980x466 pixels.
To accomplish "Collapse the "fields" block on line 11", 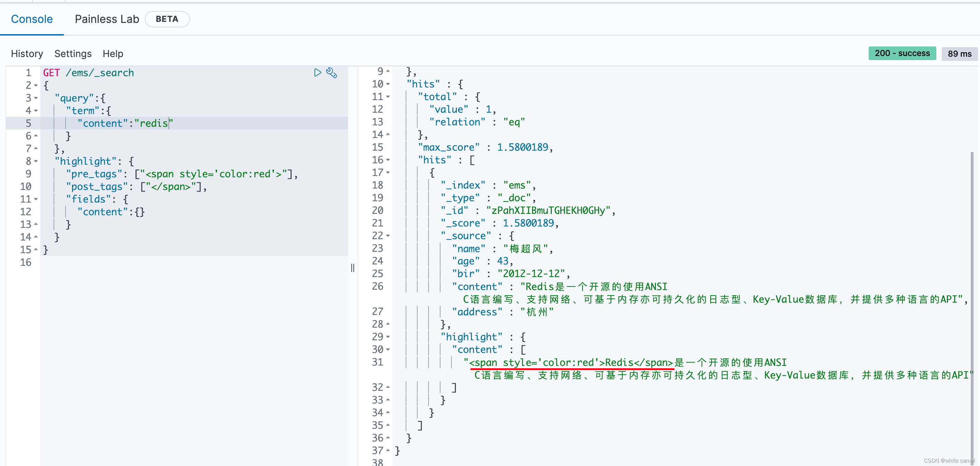I will tap(36, 199).
